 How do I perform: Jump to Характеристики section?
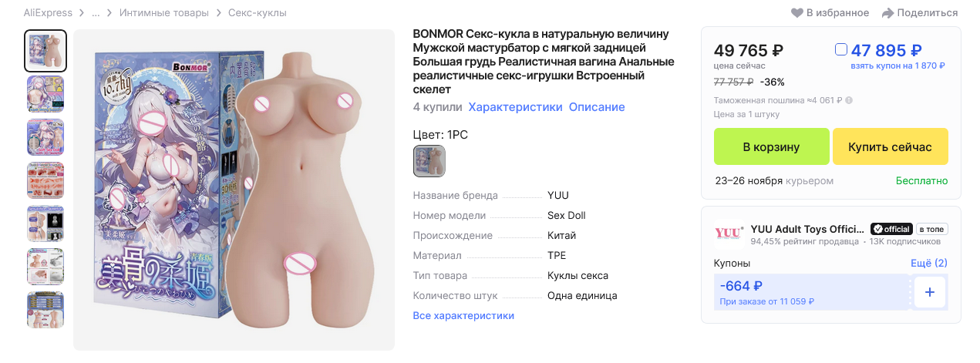tap(515, 107)
